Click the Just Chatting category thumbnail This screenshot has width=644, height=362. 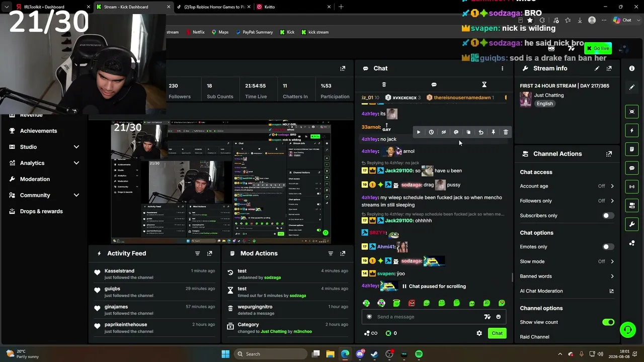coord(525,99)
